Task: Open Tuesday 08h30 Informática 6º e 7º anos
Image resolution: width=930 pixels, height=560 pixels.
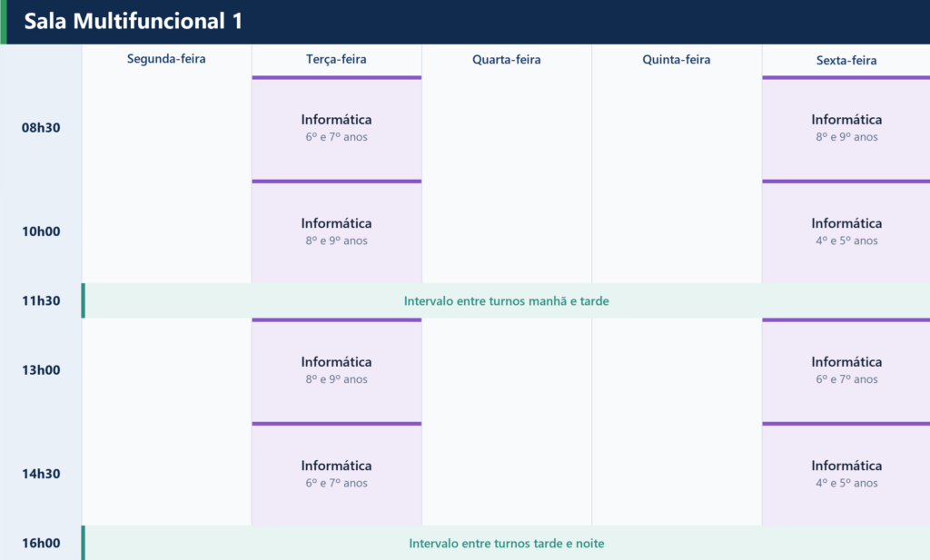Action: click(x=336, y=127)
